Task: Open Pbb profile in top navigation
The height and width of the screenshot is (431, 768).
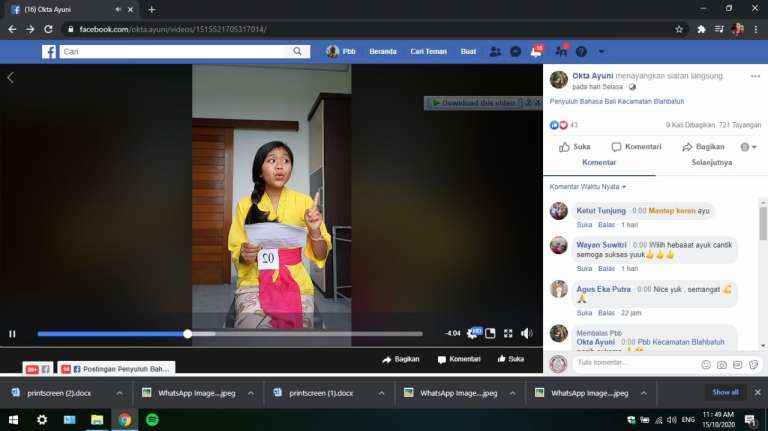Action: tap(341, 51)
